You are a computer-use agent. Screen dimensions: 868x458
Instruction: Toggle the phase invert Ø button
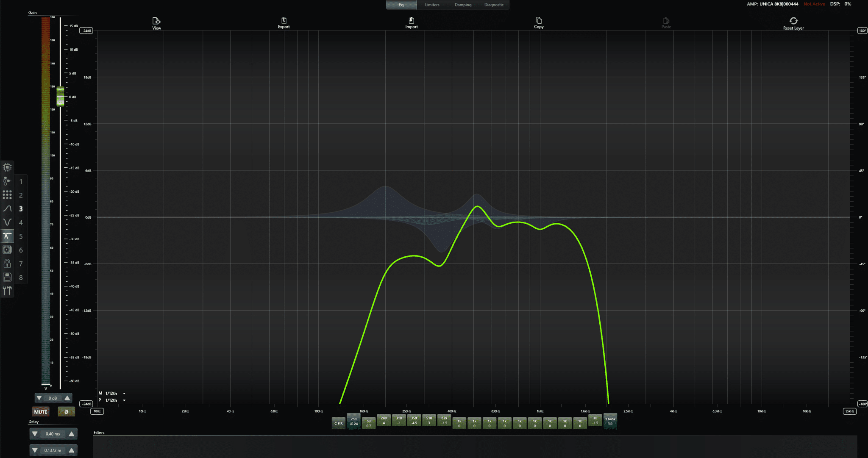(66, 412)
